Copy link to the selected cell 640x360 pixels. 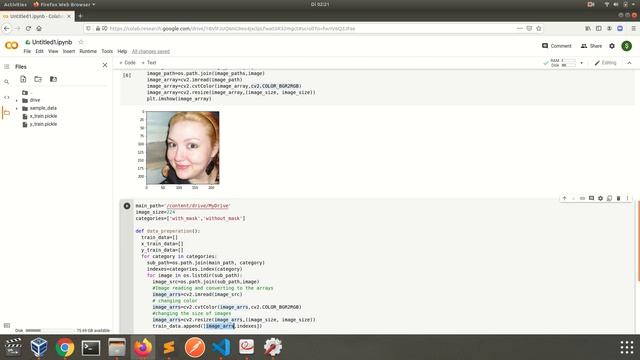(x=582, y=198)
